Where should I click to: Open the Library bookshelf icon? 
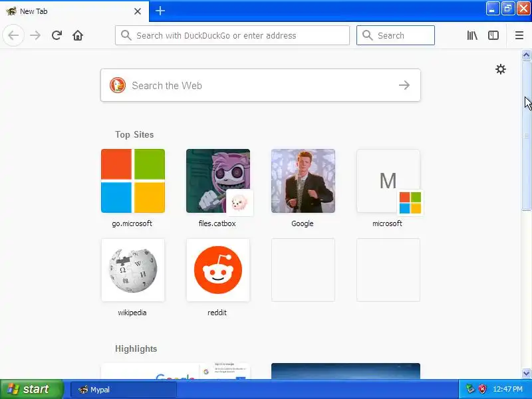(472, 35)
